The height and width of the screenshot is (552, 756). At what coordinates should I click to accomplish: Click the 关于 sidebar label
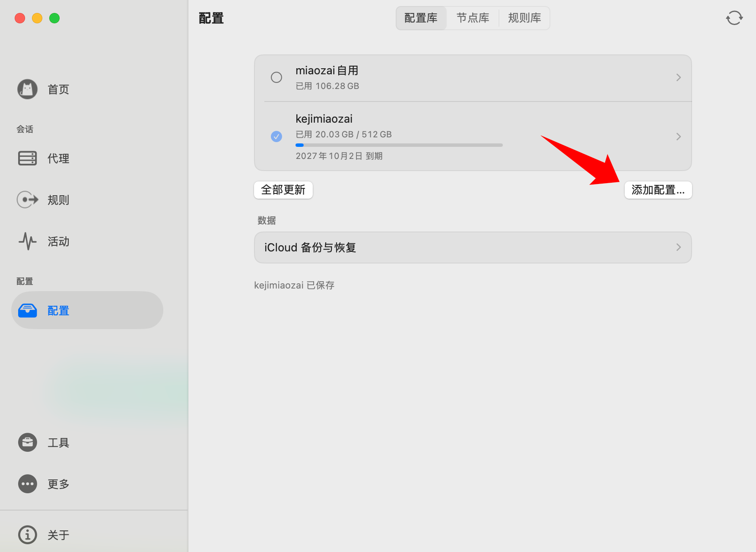[58, 535]
